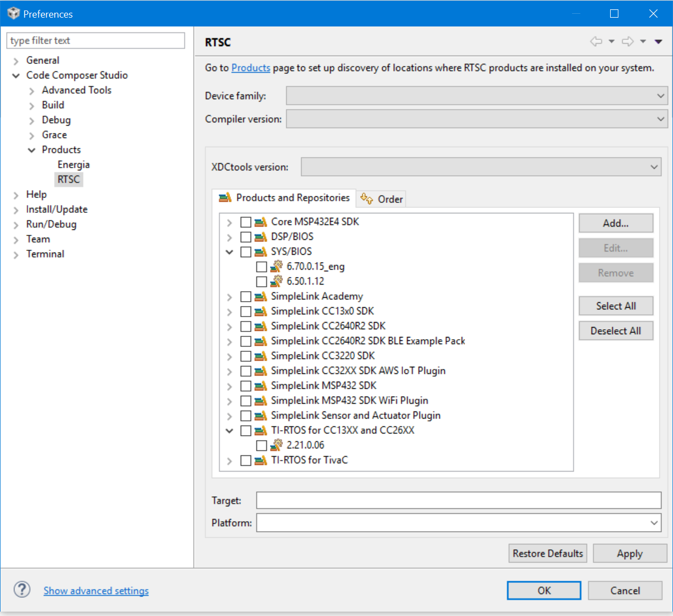Open the help question mark icon
Viewport: 673px width, 616px height.
tap(22, 590)
